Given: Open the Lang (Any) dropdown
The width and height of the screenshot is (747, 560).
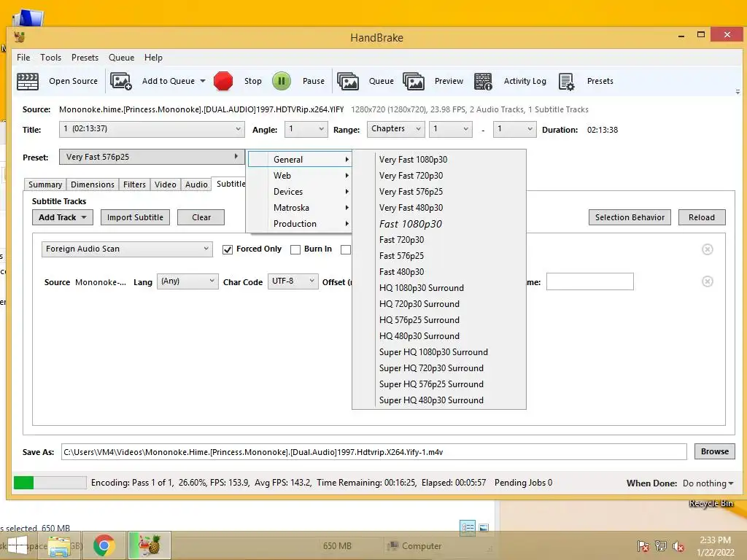Looking at the screenshot, I should pyautogui.click(x=187, y=281).
